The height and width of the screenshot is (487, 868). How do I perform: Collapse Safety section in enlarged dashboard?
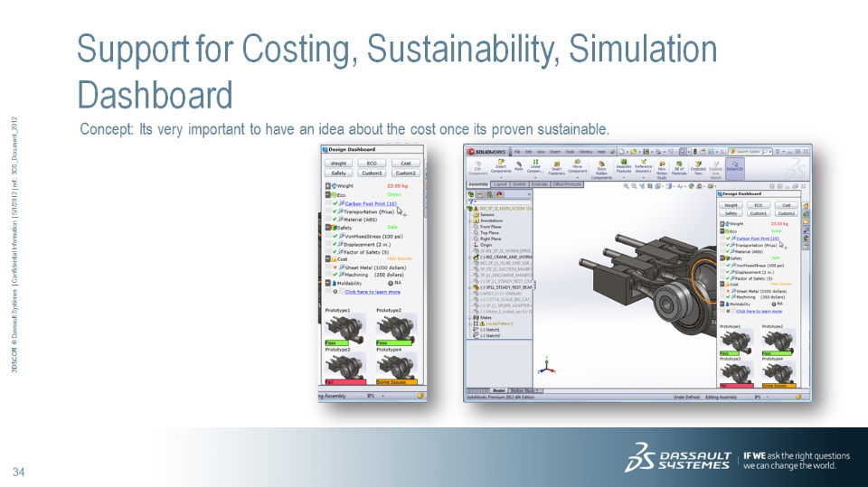(x=327, y=228)
